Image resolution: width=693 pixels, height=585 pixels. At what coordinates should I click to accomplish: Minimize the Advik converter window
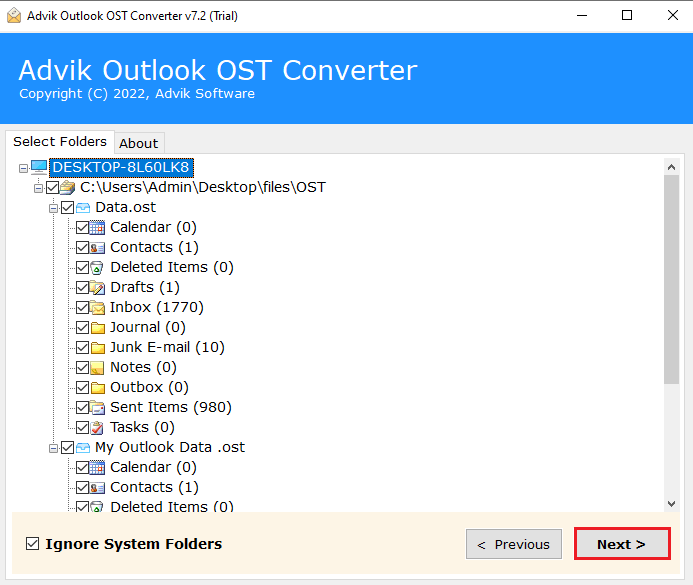(582, 15)
